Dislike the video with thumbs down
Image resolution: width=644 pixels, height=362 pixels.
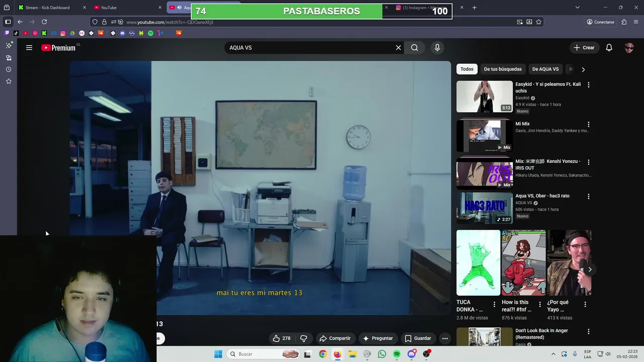(303, 338)
